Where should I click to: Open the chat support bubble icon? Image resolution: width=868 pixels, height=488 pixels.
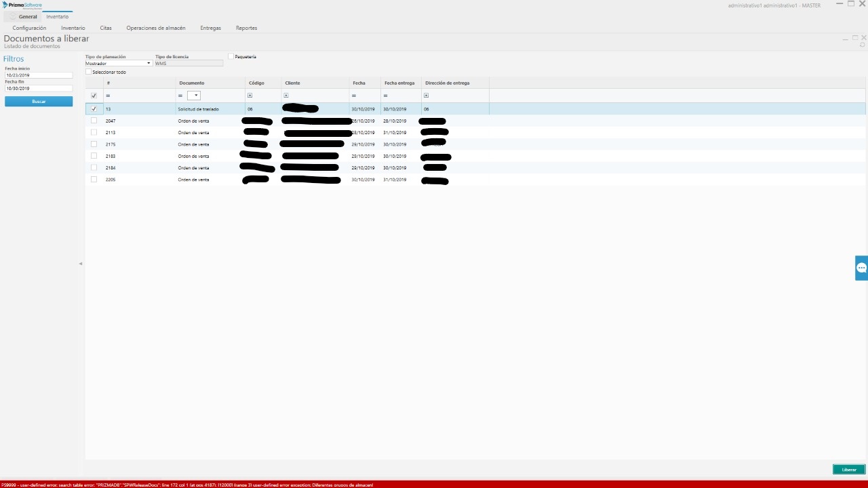tap(861, 268)
